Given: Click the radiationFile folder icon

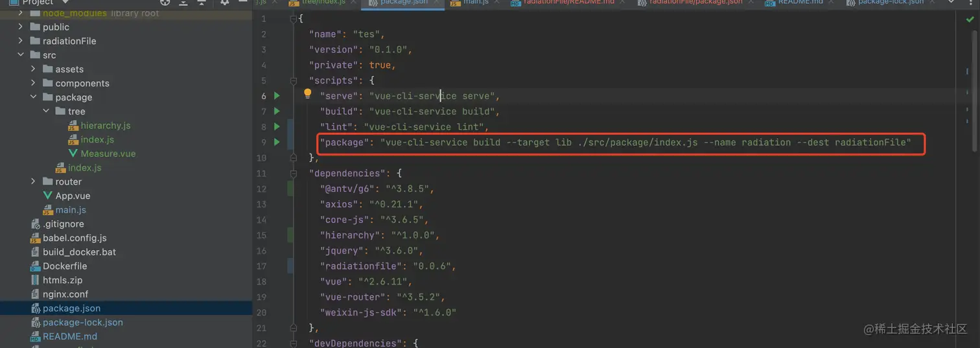Looking at the screenshot, I should 36,41.
